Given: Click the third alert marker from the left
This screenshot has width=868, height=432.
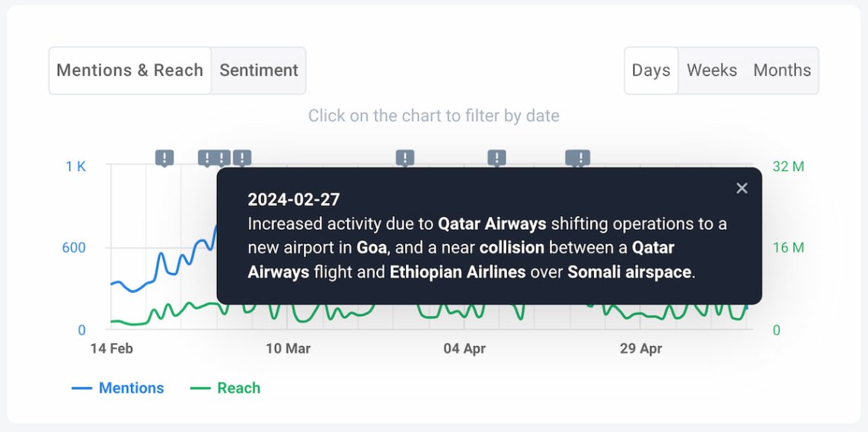Looking at the screenshot, I should [222, 157].
